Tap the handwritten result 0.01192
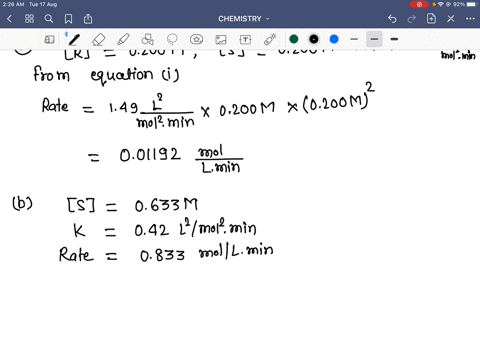This screenshot has width=480, height=360. click(150, 155)
